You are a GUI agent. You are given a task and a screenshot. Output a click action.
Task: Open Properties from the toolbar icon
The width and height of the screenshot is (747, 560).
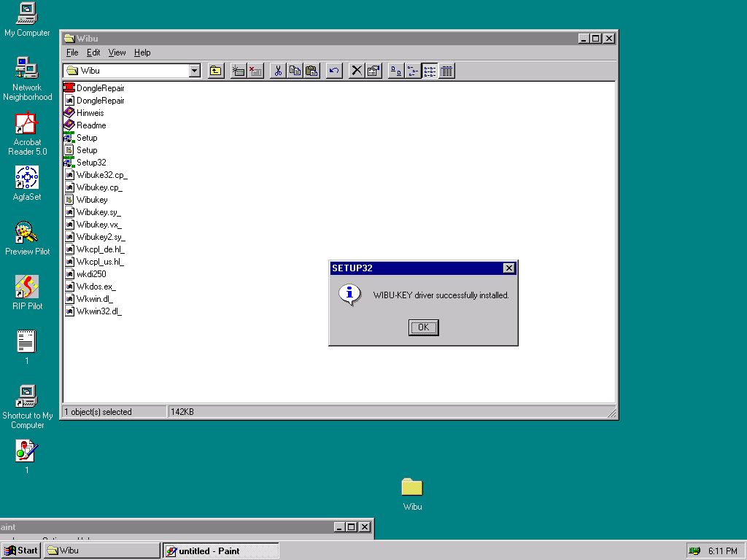[373, 71]
